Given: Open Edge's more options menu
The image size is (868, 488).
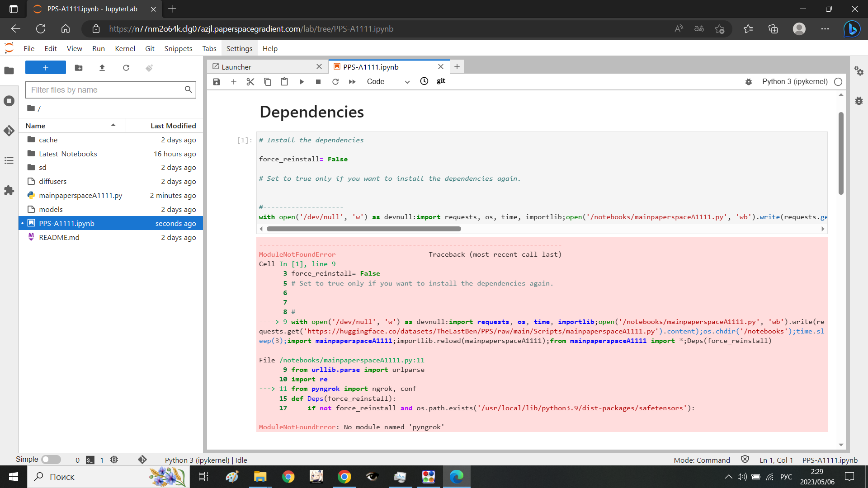Looking at the screenshot, I should pyautogui.click(x=825, y=28).
